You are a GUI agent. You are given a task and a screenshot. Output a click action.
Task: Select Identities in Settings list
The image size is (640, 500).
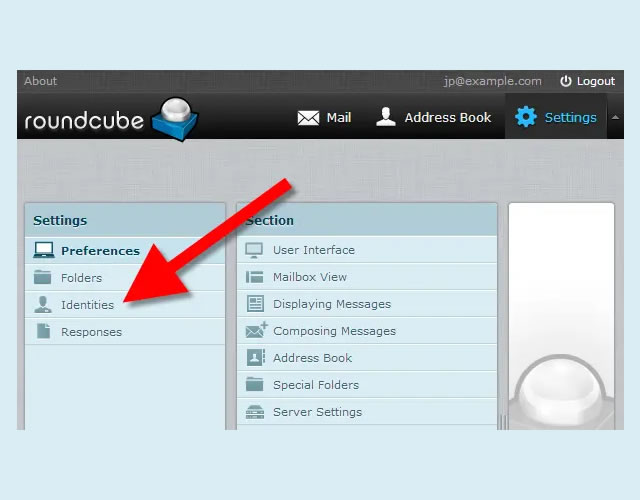(x=88, y=305)
